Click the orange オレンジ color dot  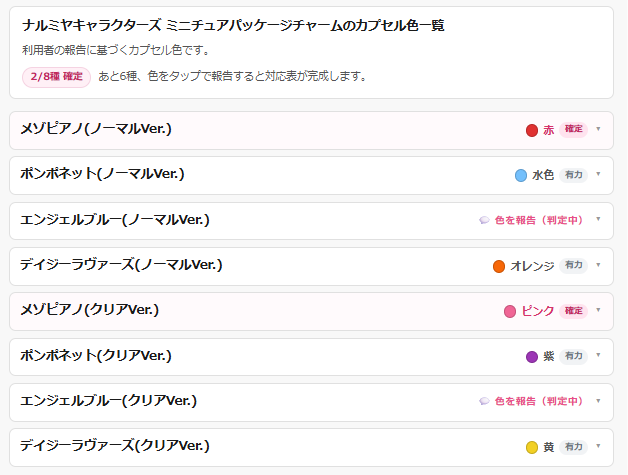499,266
